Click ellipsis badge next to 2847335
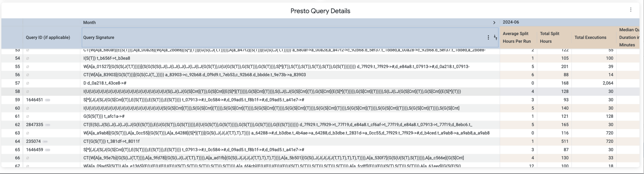The height and width of the screenshot is (174, 644). (48, 125)
